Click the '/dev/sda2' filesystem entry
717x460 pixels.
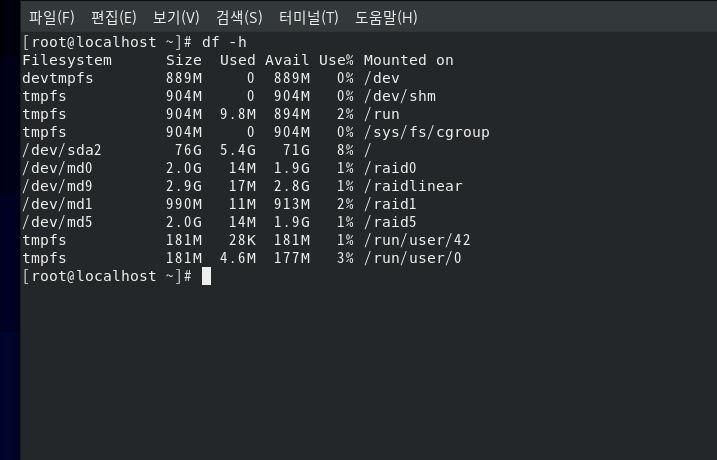coord(62,150)
